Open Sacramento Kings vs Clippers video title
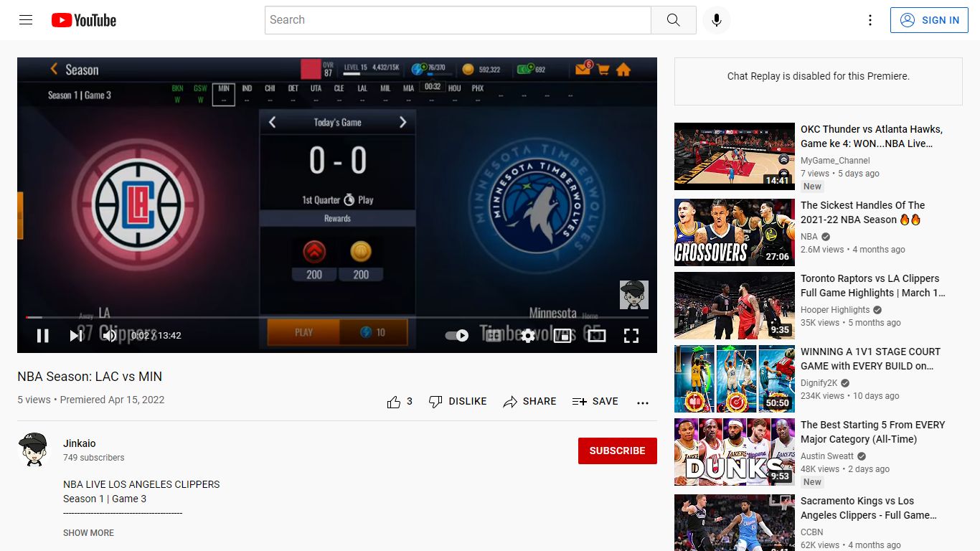 (869, 508)
